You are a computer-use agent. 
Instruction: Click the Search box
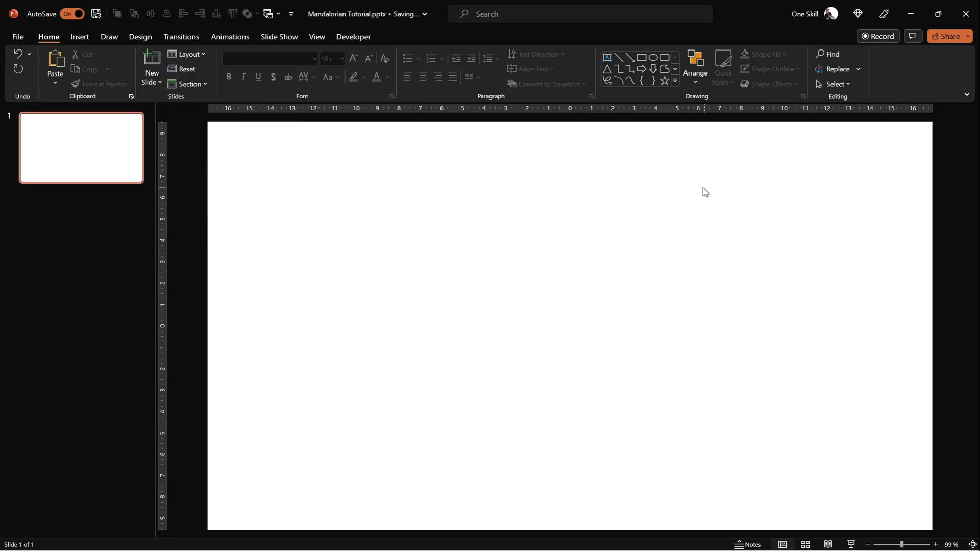(x=580, y=14)
